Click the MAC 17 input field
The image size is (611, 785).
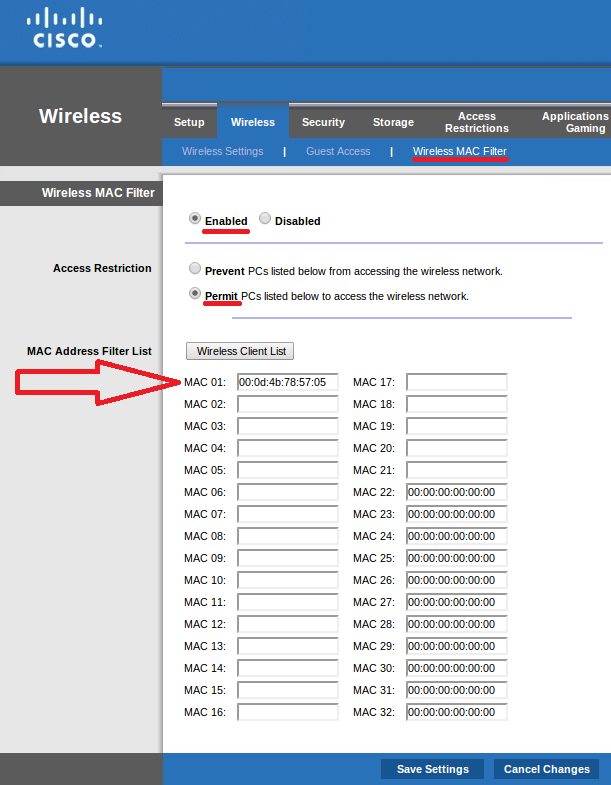tap(456, 382)
